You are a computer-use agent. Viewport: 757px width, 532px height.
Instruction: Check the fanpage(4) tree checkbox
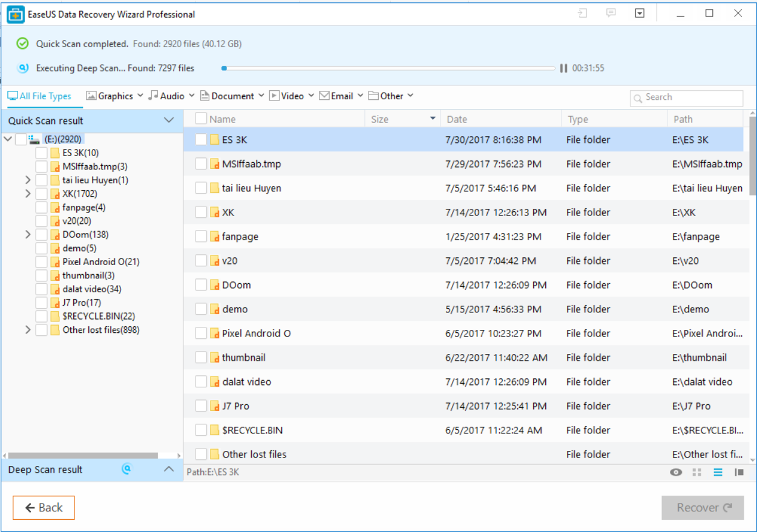[41, 208]
